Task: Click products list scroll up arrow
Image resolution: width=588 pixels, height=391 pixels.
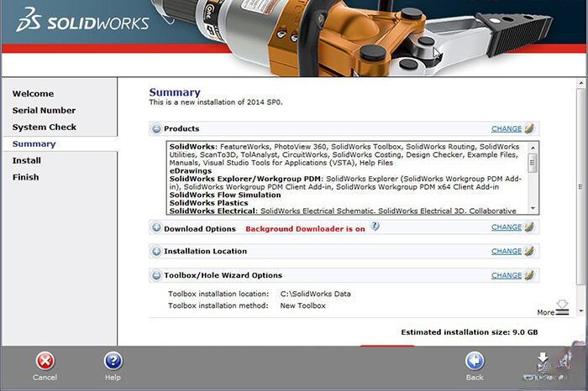Action: (x=533, y=148)
